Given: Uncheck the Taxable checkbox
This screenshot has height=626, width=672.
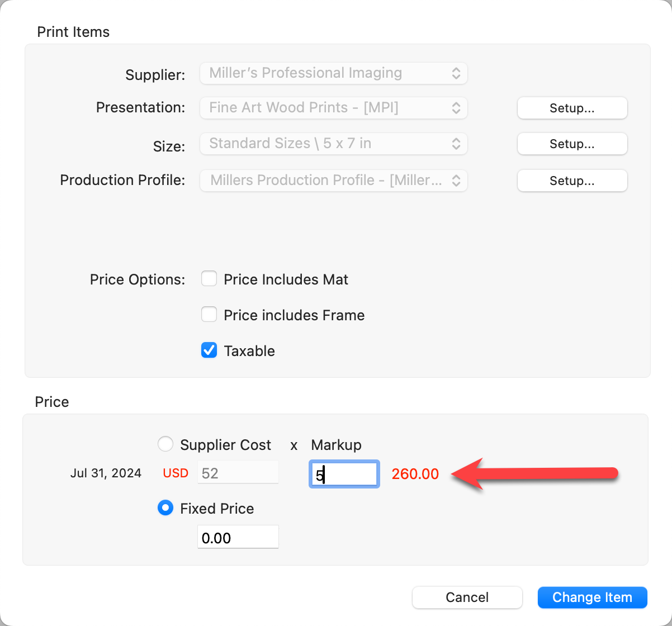Looking at the screenshot, I should [209, 350].
